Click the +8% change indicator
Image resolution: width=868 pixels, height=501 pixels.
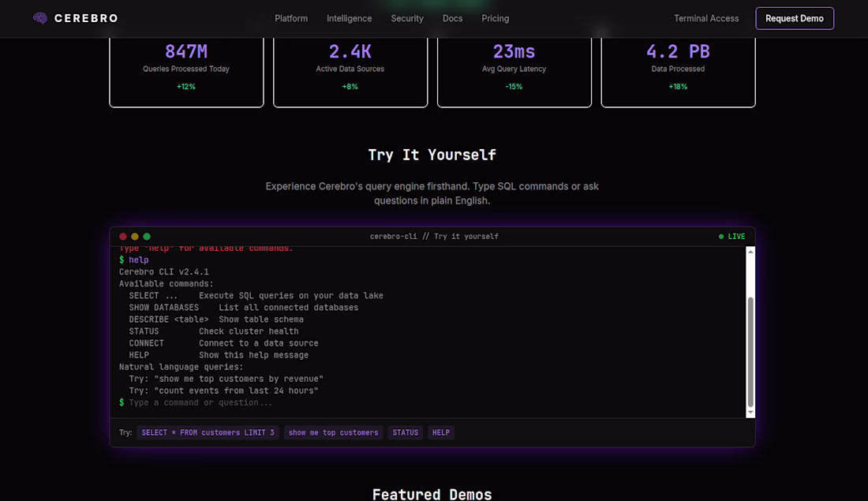(350, 87)
